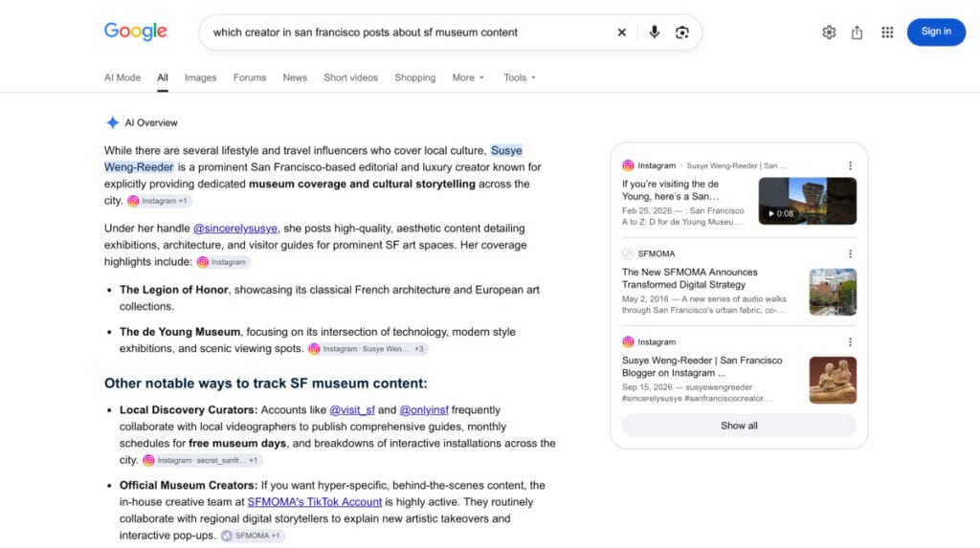This screenshot has height=548, width=980.
Task: Start voice search with the microphone icon
Action: pyautogui.click(x=654, y=32)
